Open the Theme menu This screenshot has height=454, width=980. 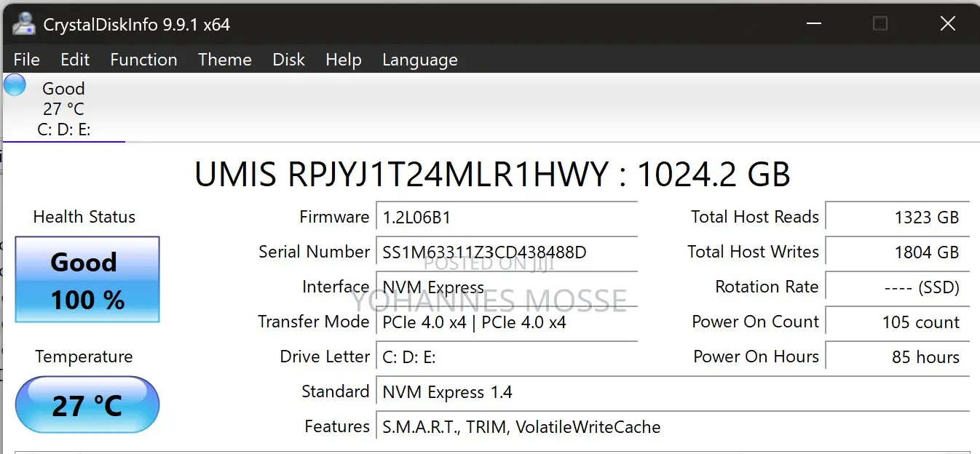(x=225, y=60)
